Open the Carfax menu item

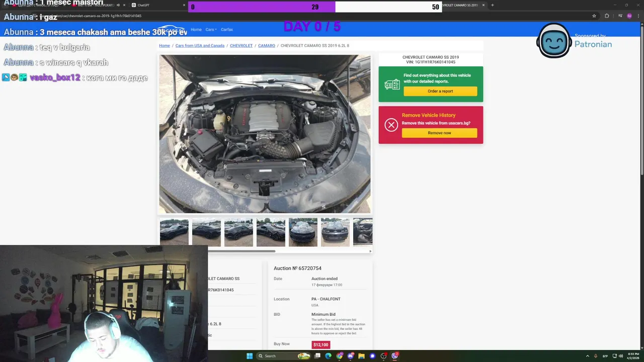[227, 30]
